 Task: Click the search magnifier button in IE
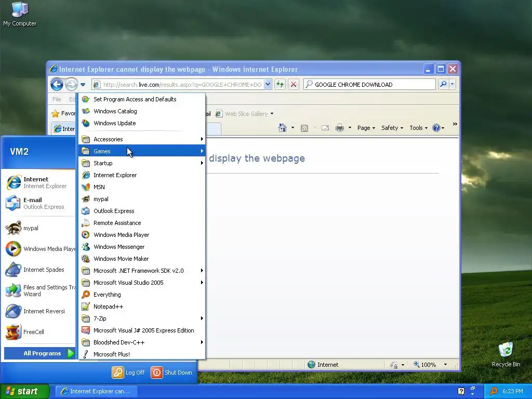point(443,84)
